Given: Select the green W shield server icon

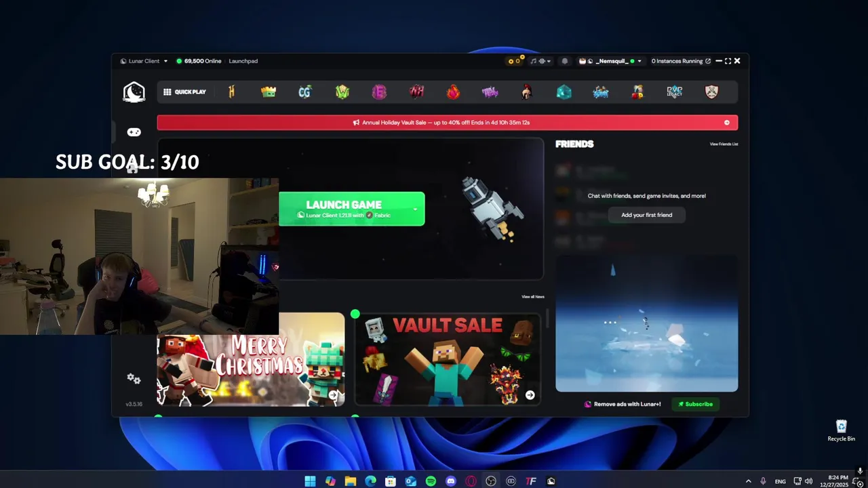Looking at the screenshot, I should pyautogui.click(x=342, y=92).
